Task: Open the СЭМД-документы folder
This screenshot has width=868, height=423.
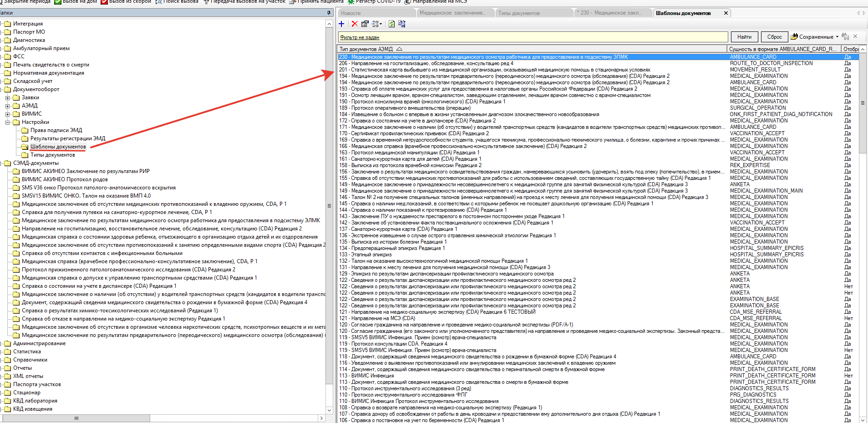Action: tap(36, 163)
